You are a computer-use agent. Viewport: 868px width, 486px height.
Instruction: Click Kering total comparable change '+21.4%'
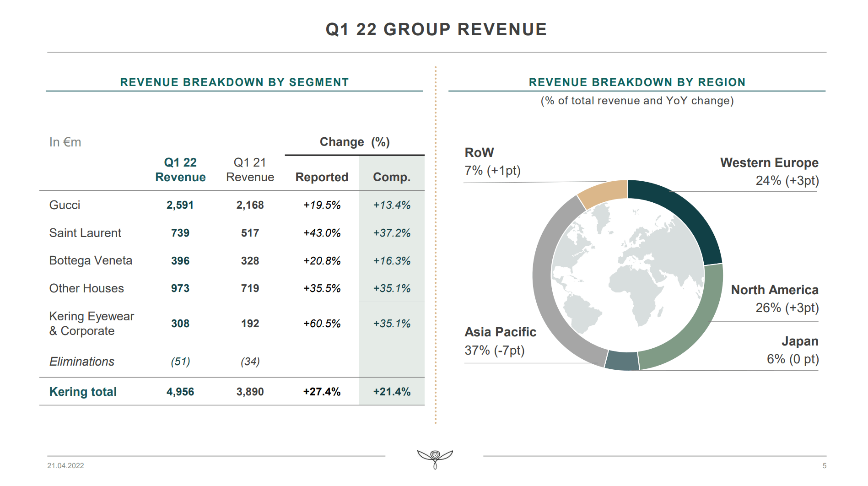tap(392, 392)
